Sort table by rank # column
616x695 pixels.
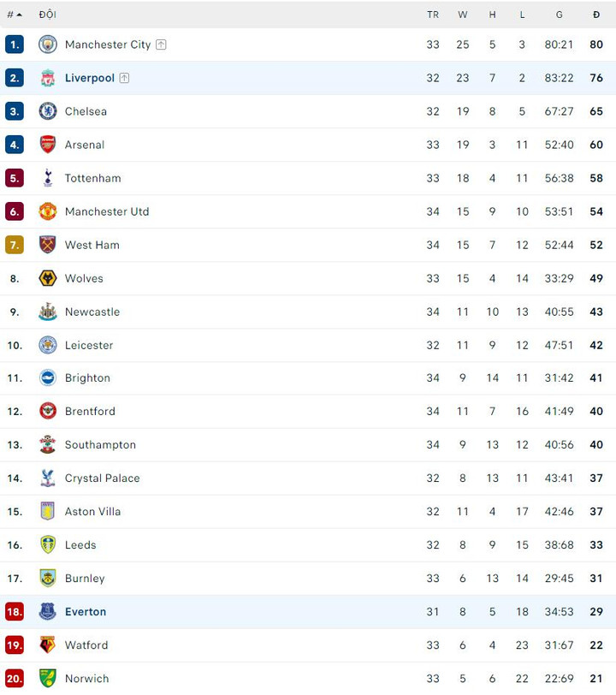[x=15, y=15]
